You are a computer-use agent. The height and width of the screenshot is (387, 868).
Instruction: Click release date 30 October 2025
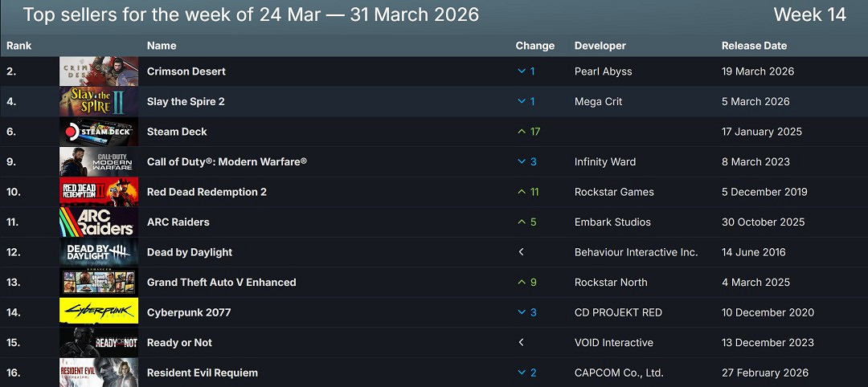[764, 222]
